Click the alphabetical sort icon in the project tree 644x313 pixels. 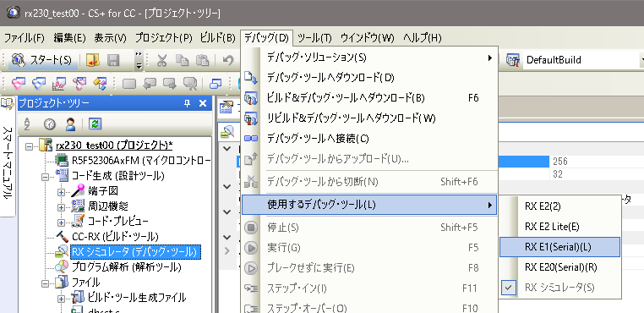28,124
